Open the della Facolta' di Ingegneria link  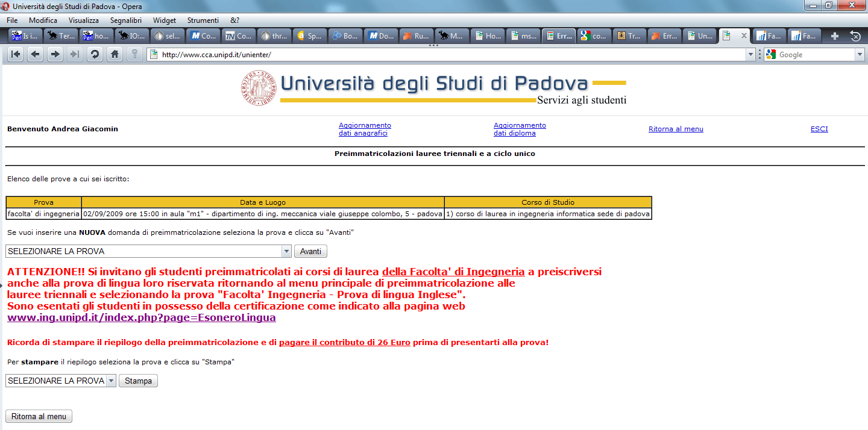pyautogui.click(x=453, y=272)
